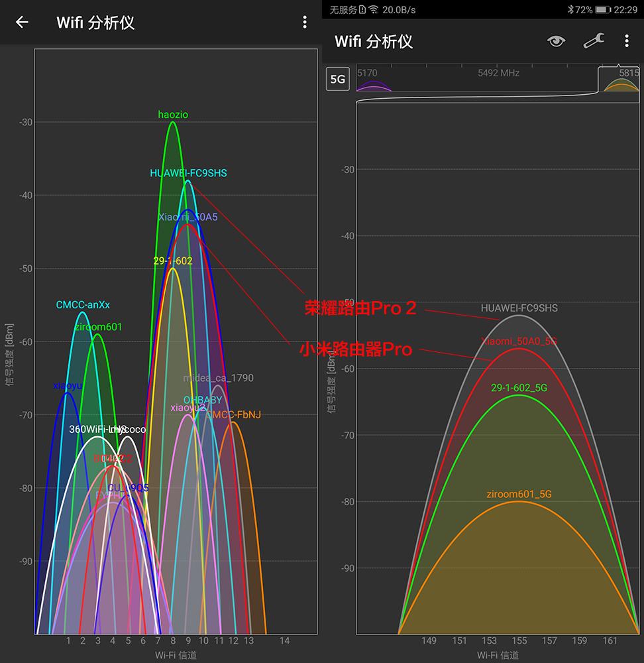Select the haozio network label
This screenshot has width=644, height=663.
click(173, 114)
